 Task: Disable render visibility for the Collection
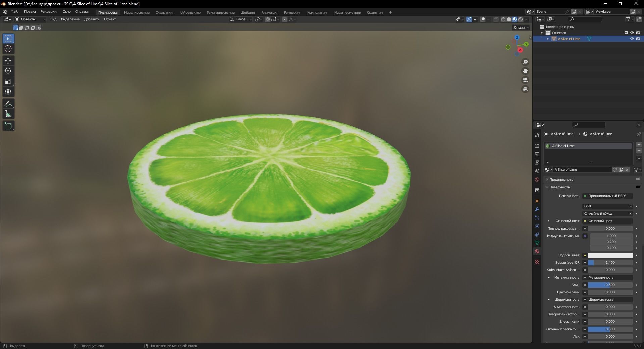tap(639, 33)
